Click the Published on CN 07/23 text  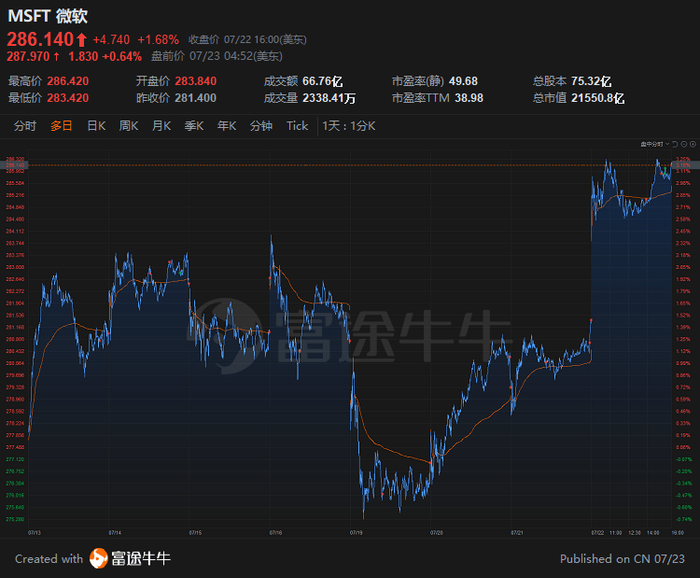click(622, 559)
